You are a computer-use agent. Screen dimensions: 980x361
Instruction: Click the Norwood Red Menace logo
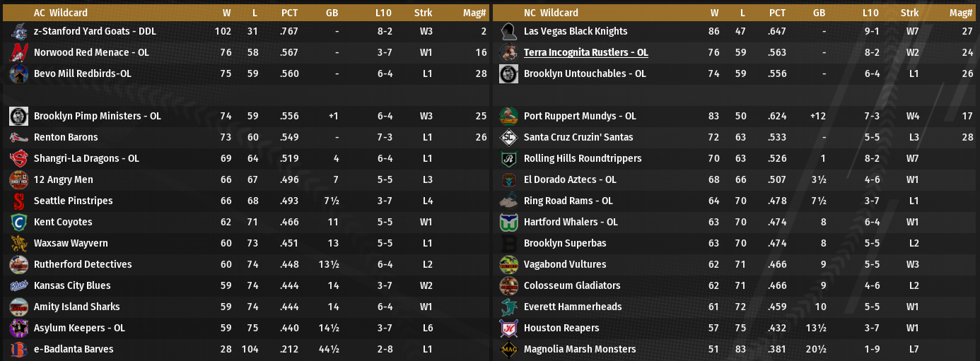coord(19,53)
